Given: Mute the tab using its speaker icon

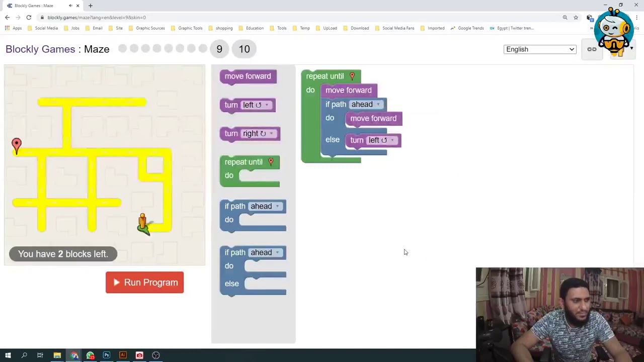Looking at the screenshot, I should pos(70,6).
